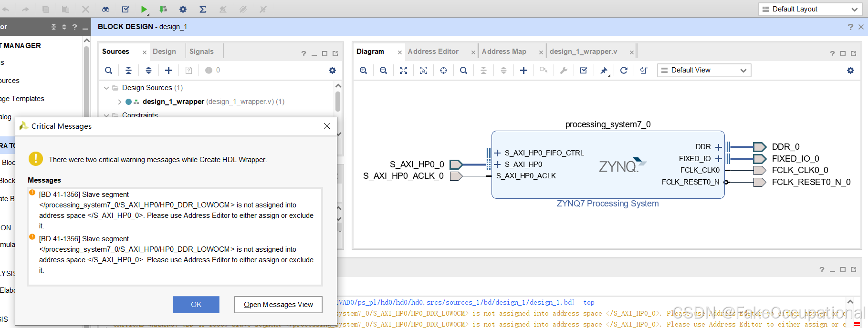Run the green play button in main toolbar
Image resolution: width=868 pixels, height=328 pixels.
coord(144,9)
